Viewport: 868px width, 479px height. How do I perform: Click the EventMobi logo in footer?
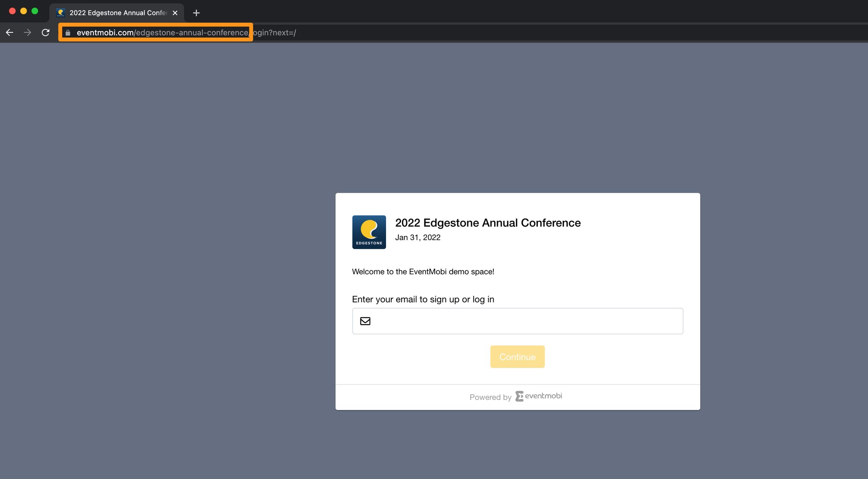point(538,396)
